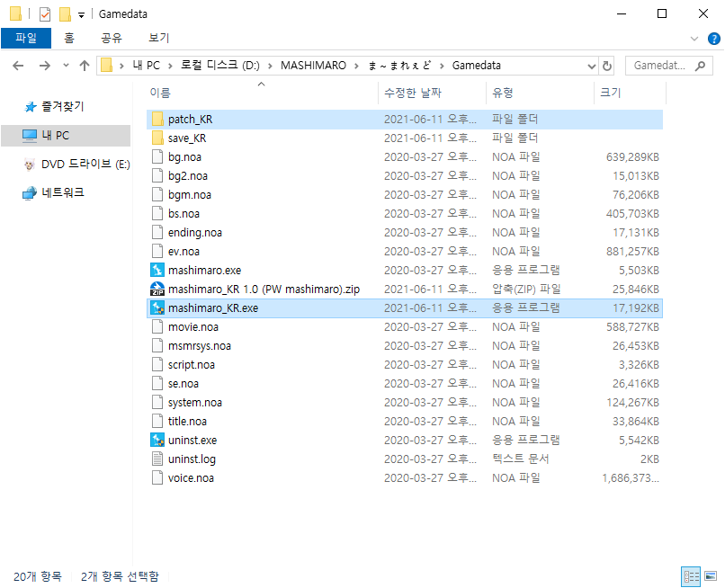Open the 홈 ribbon tab
Viewport: 725px width, 588px height.
point(69,38)
